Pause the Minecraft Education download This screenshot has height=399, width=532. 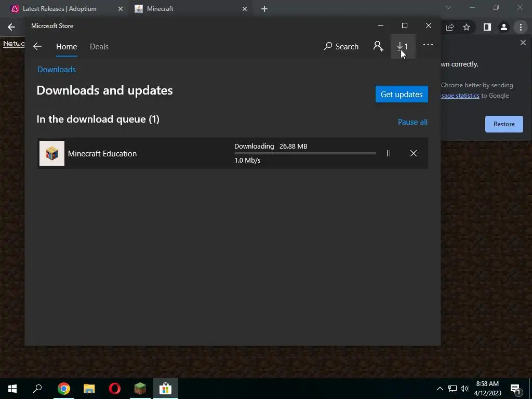point(389,153)
